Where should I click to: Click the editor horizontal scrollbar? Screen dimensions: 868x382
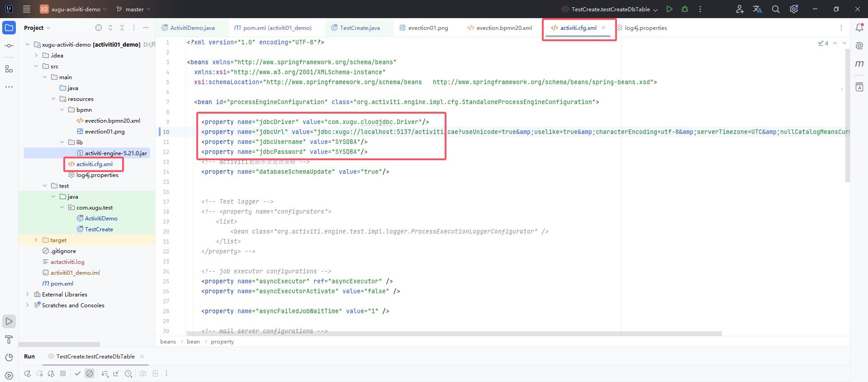(x=452, y=334)
